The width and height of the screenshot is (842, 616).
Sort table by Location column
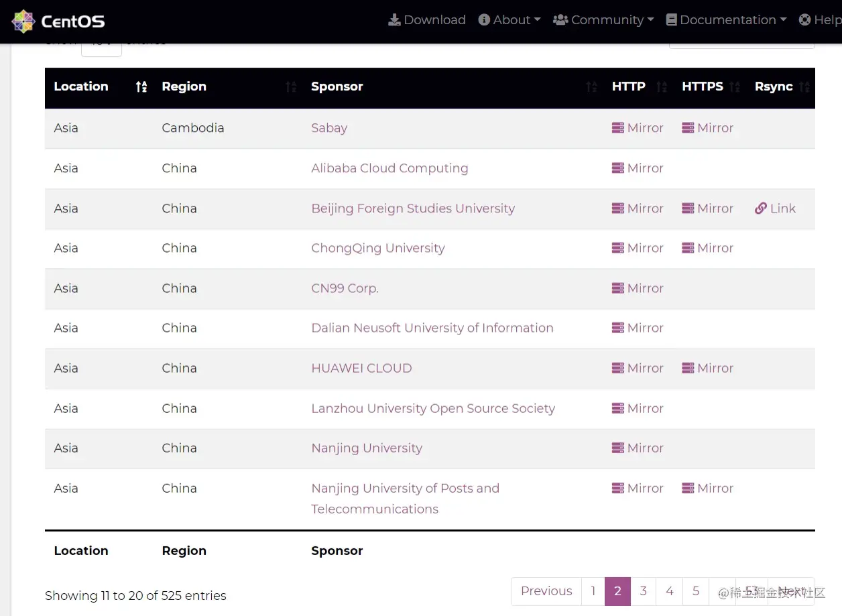click(x=99, y=87)
